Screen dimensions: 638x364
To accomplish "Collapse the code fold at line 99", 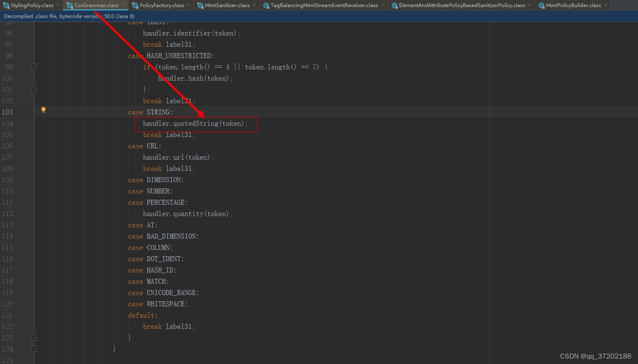I will [x=34, y=66].
